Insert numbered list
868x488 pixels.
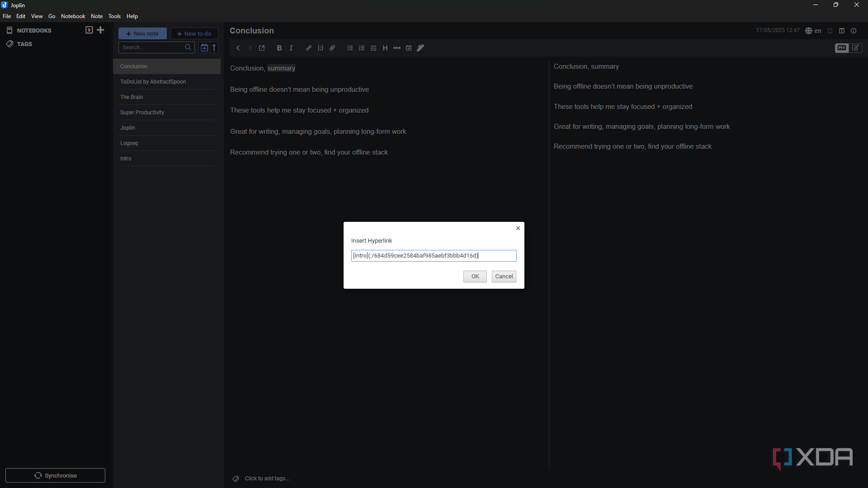[x=362, y=48]
